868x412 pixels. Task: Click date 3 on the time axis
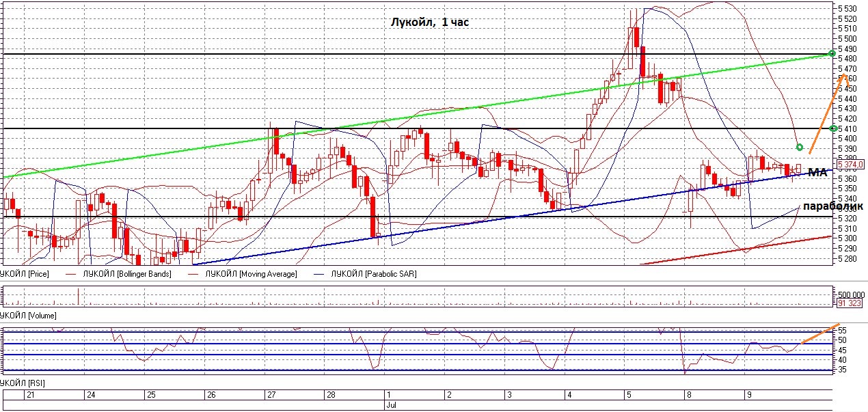pos(509,395)
